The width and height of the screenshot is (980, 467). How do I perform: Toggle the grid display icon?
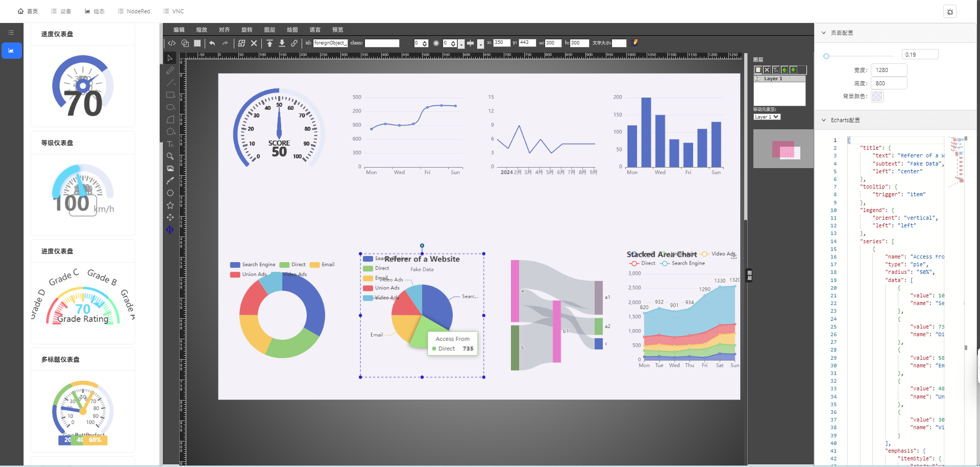(197, 43)
